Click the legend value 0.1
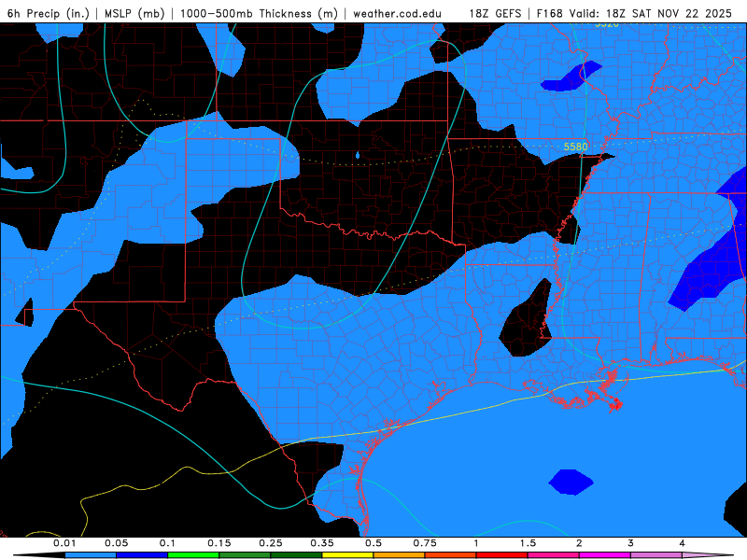The height and width of the screenshot is (560, 747). tap(168, 543)
